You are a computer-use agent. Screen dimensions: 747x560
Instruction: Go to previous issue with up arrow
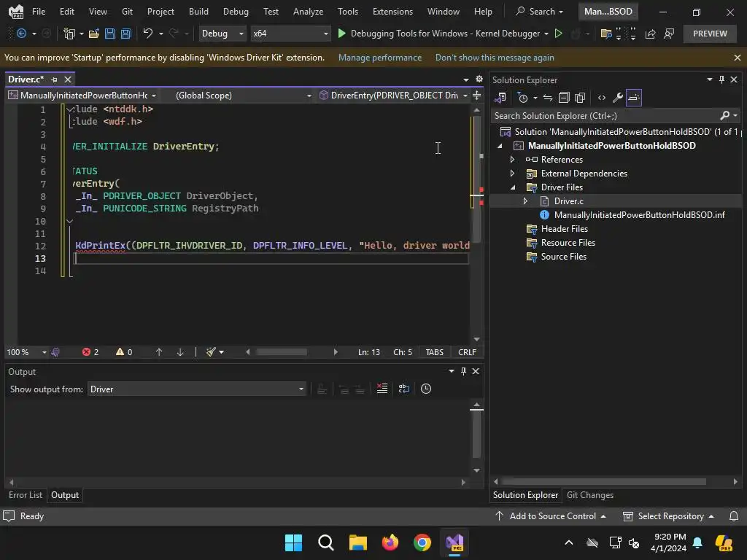coord(159,352)
